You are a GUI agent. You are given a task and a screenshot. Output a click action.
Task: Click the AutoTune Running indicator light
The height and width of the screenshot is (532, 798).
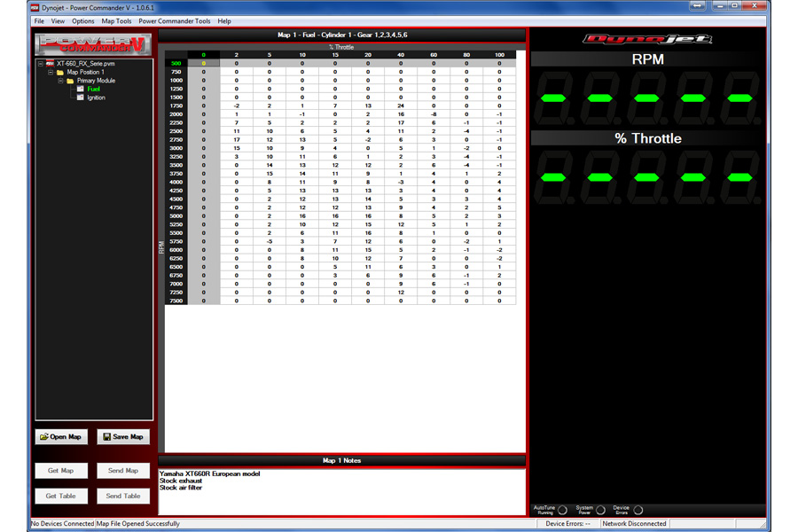pos(562,510)
